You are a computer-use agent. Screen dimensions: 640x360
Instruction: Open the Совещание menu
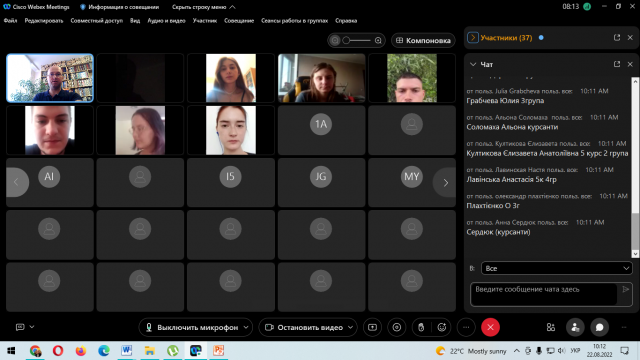click(x=239, y=20)
